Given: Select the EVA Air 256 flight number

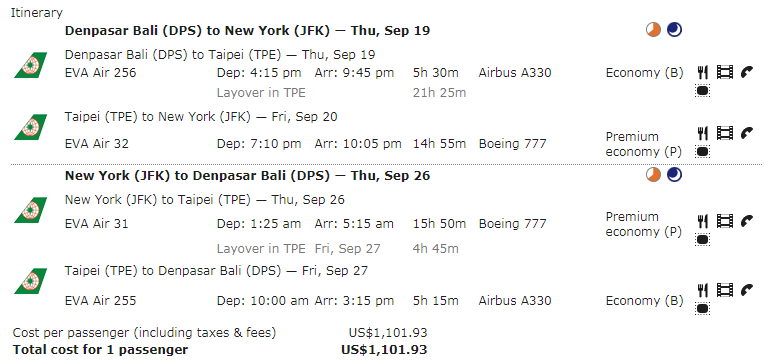Looking at the screenshot, I should tap(100, 73).
